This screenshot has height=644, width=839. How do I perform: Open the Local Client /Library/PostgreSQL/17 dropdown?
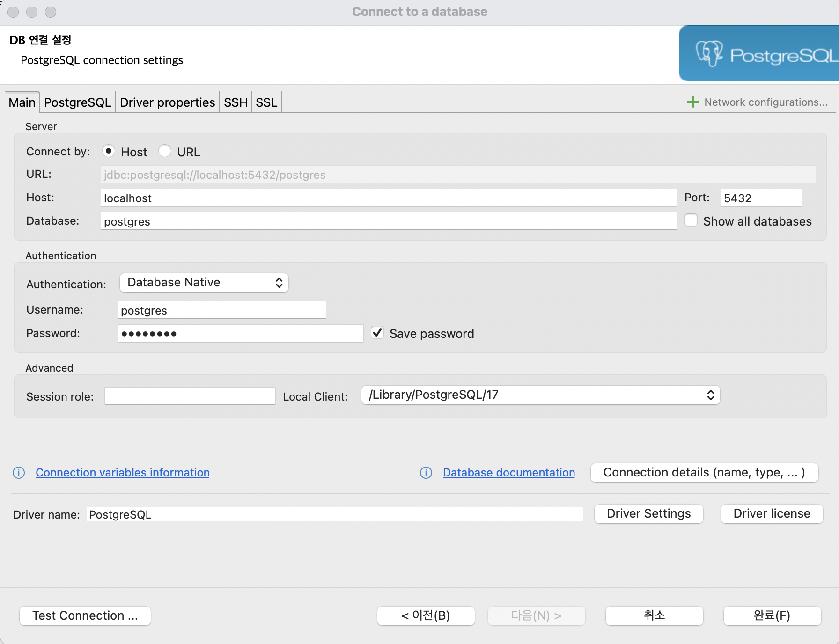click(x=540, y=395)
